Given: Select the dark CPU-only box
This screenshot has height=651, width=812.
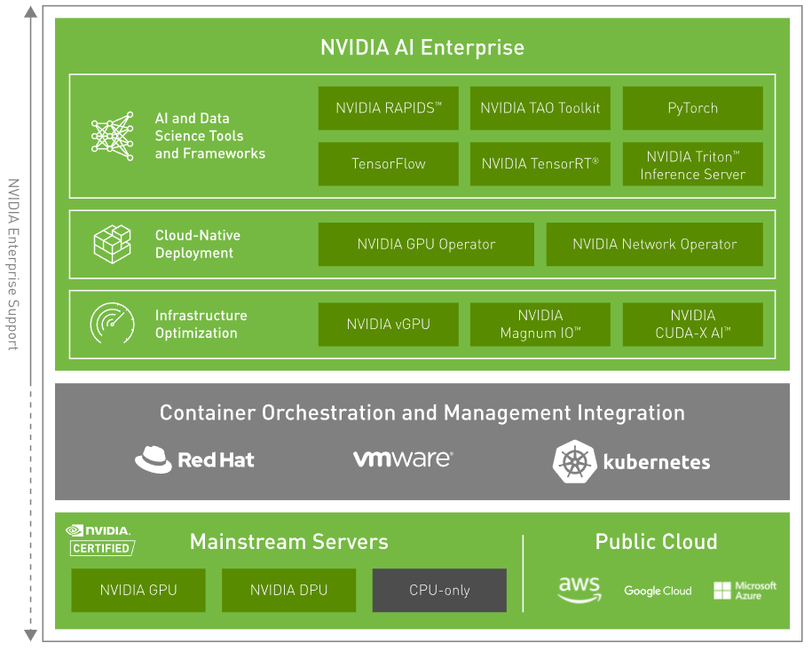Looking at the screenshot, I should pyautogui.click(x=439, y=591).
